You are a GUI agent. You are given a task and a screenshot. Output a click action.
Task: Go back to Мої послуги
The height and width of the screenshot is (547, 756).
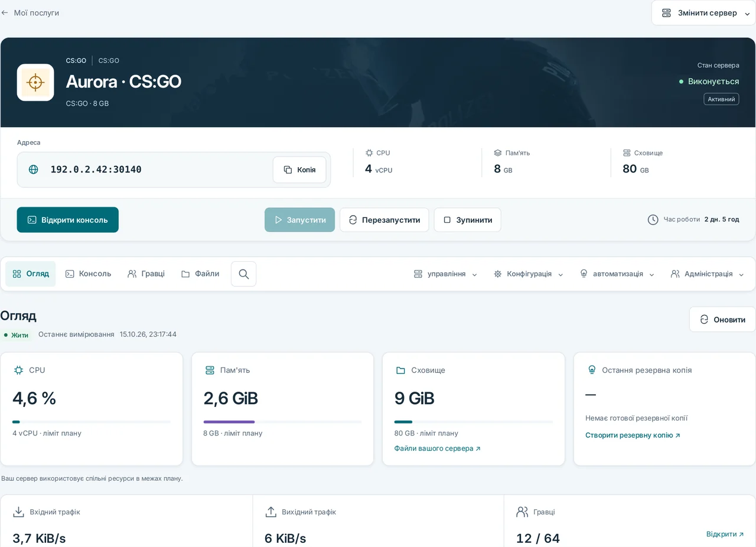point(30,12)
